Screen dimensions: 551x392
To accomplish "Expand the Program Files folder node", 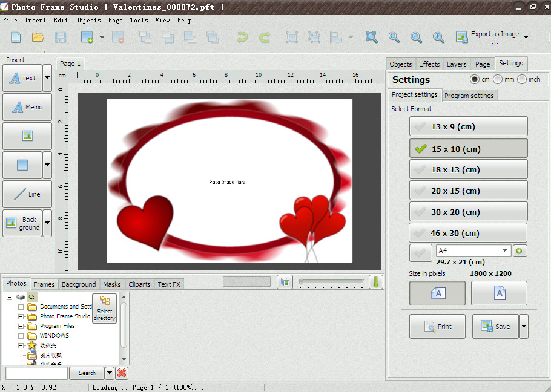I will coord(21,326).
